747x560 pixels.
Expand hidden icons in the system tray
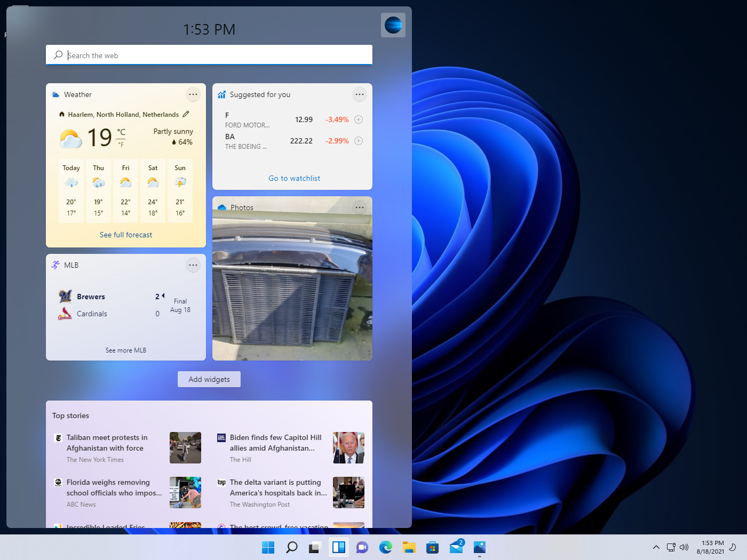pyautogui.click(x=656, y=547)
